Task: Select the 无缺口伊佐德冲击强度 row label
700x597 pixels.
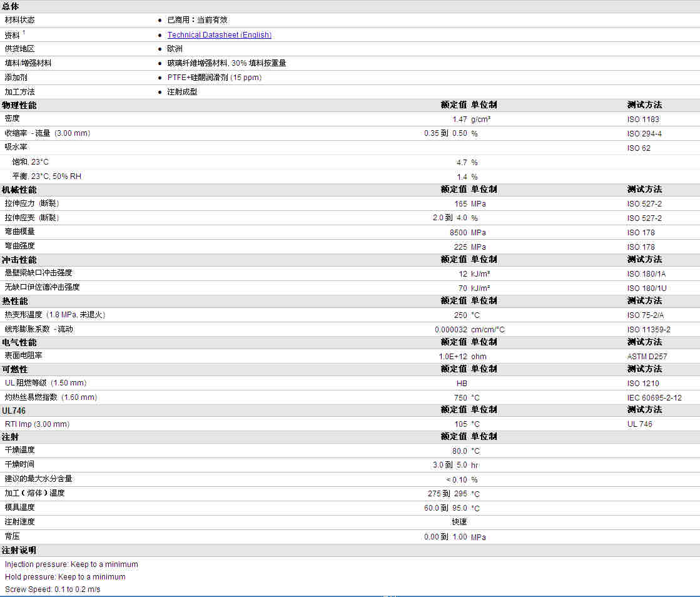Action: [42, 287]
